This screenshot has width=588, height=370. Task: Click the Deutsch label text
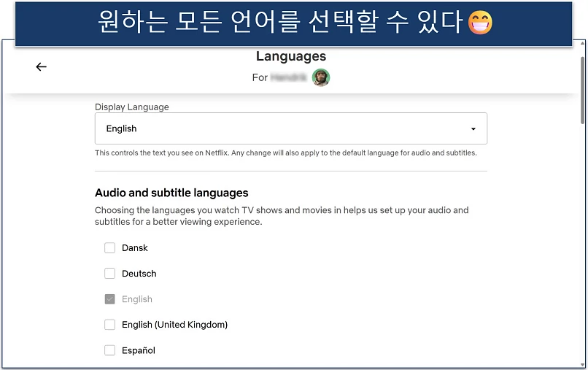[139, 274]
